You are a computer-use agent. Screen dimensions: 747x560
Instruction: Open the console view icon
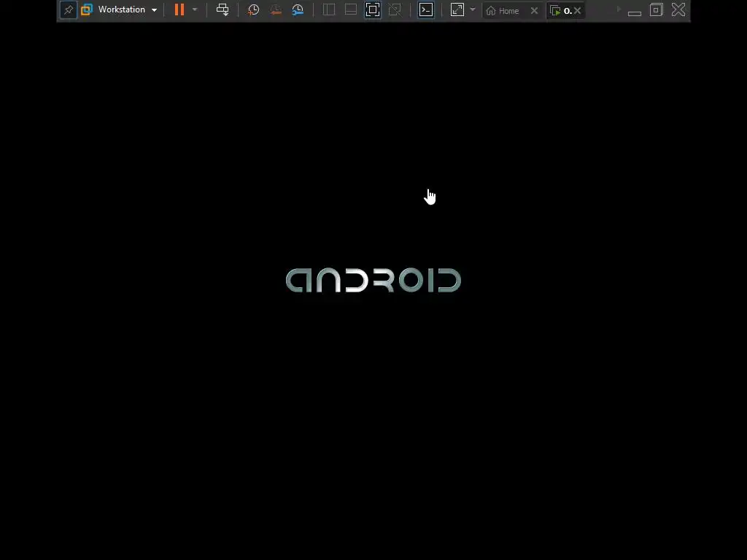[426, 10]
